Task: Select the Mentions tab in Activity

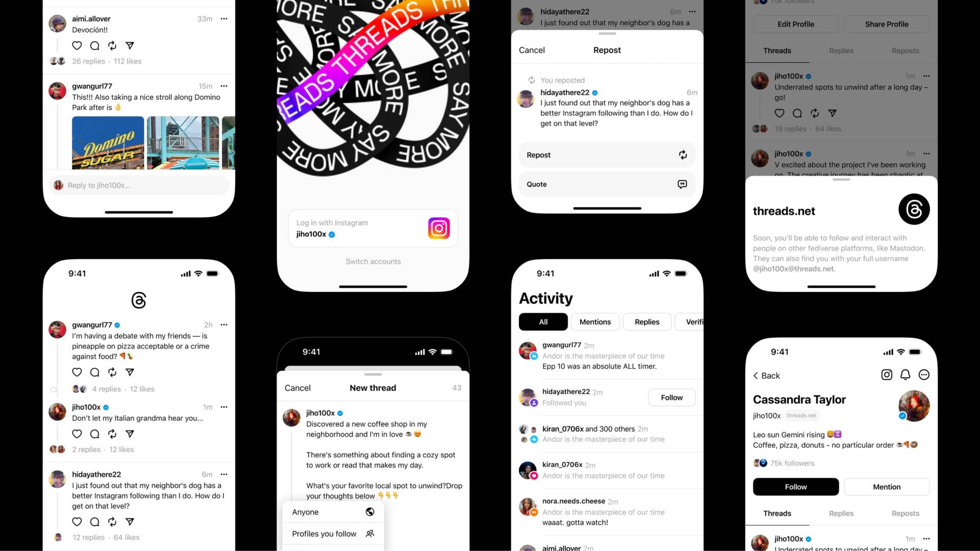Action: click(x=595, y=321)
